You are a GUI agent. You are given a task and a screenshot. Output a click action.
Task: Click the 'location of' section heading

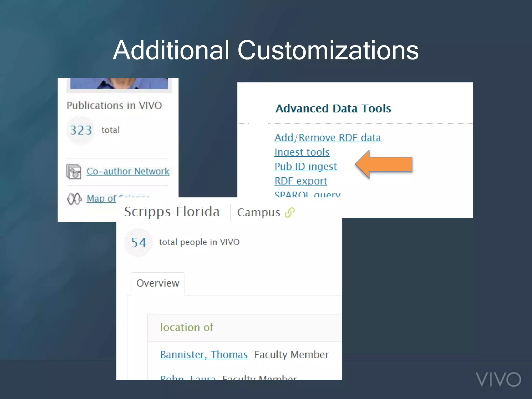[x=187, y=327]
